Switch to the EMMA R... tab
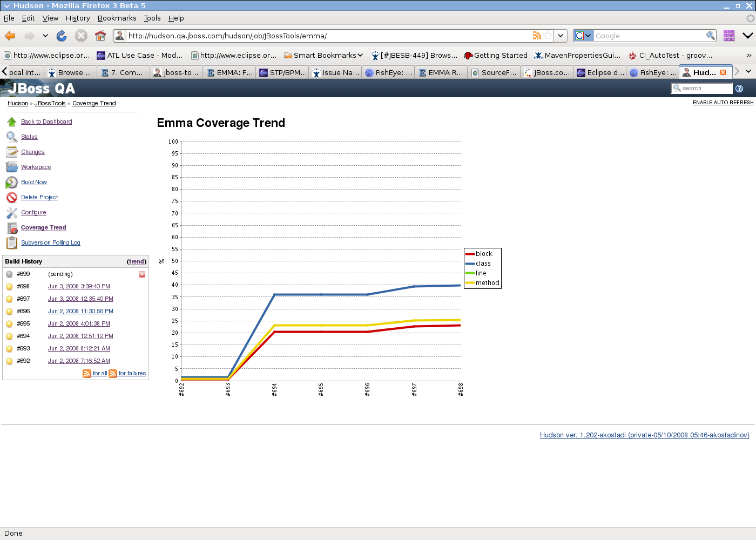This screenshot has width=756, height=540. point(441,72)
